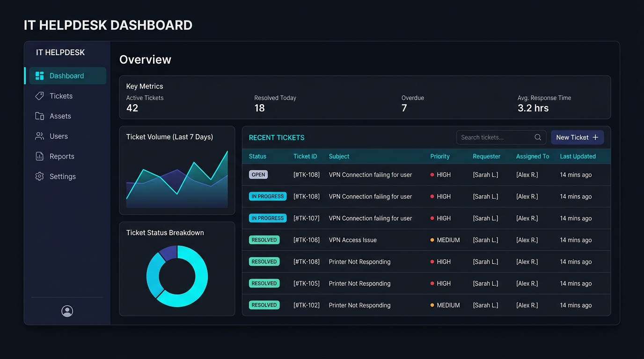Click MEDIUM priority of ticket #TK-102
This screenshot has height=359, width=644.
pos(445,305)
